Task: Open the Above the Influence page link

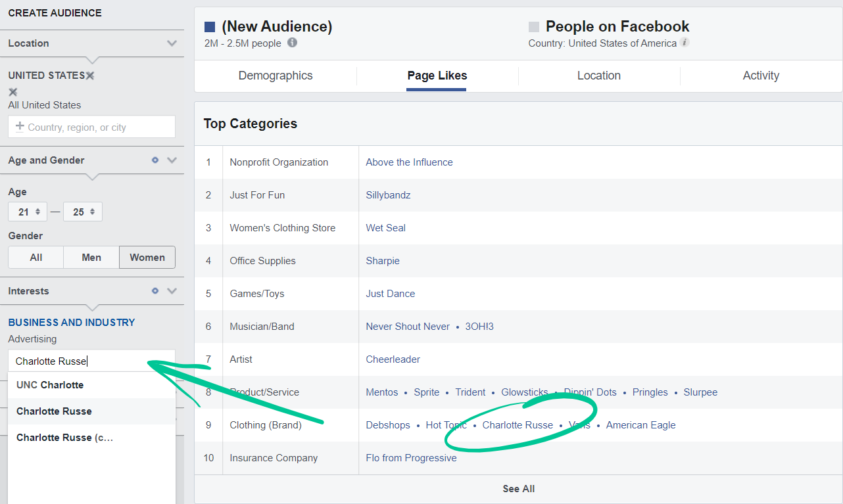Action: pyautogui.click(x=409, y=162)
